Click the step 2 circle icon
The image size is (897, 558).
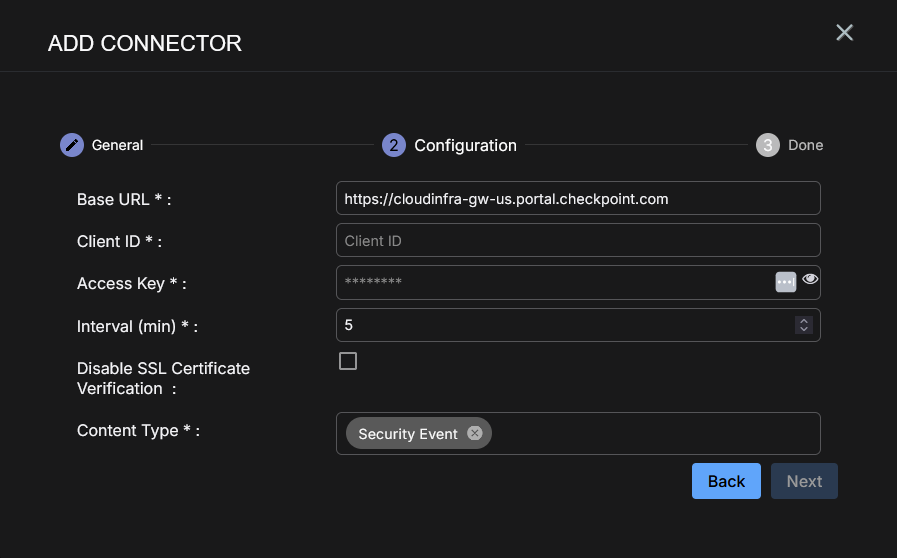394,145
